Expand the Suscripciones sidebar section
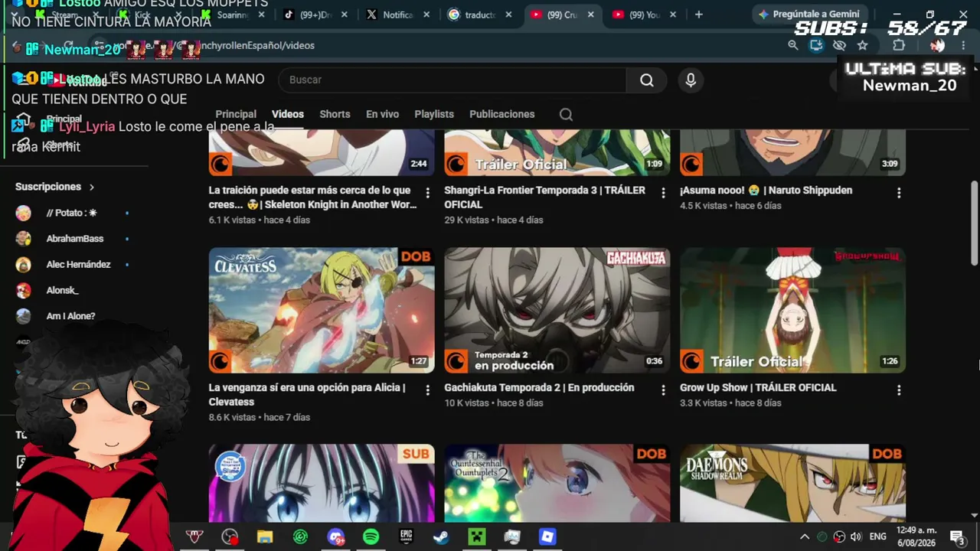The image size is (980, 551). click(55, 187)
